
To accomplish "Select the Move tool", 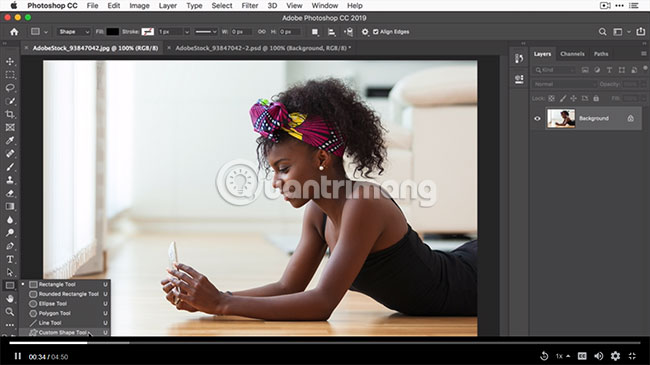I will [10, 61].
